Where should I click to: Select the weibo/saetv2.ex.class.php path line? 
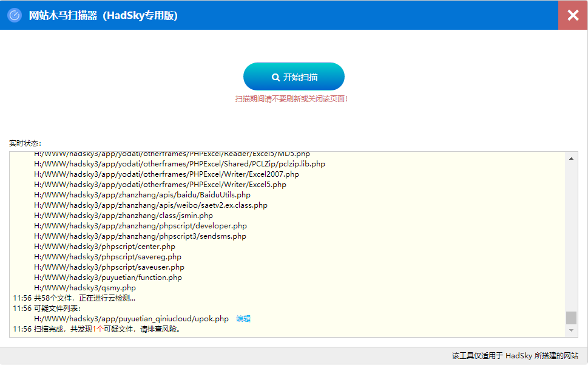[x=150, y=205]
